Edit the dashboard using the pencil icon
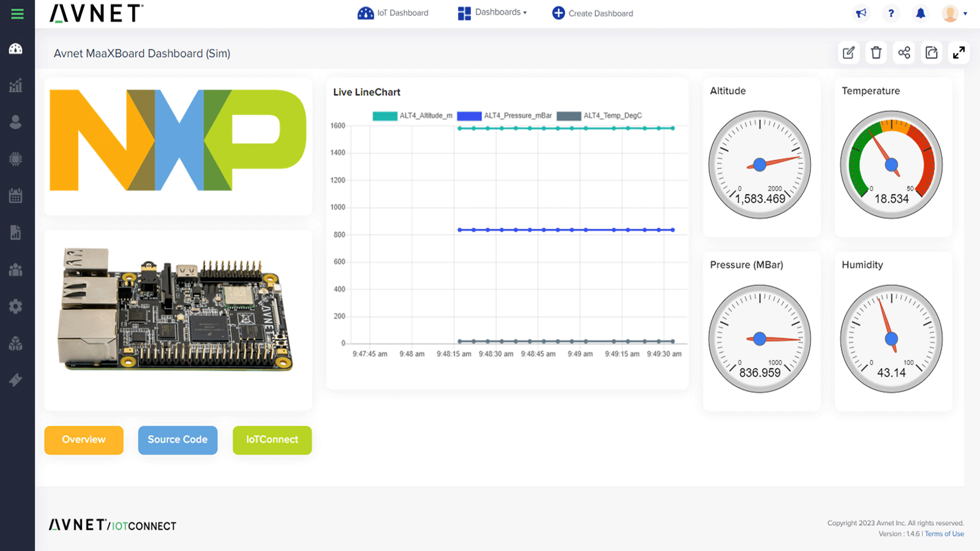This screenshot has height=551, width=980. click(x=848, y=53)
